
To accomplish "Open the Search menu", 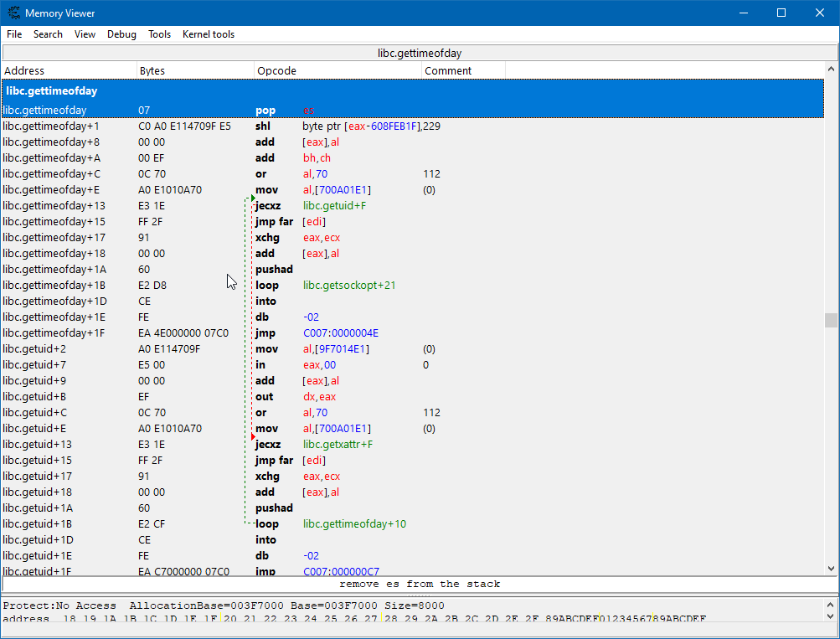I will (48, 34).
